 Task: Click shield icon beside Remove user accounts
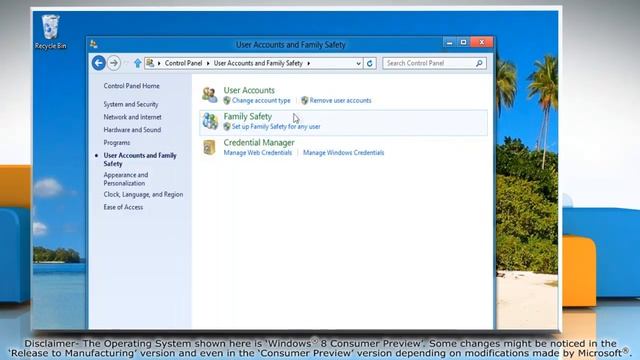304,100
